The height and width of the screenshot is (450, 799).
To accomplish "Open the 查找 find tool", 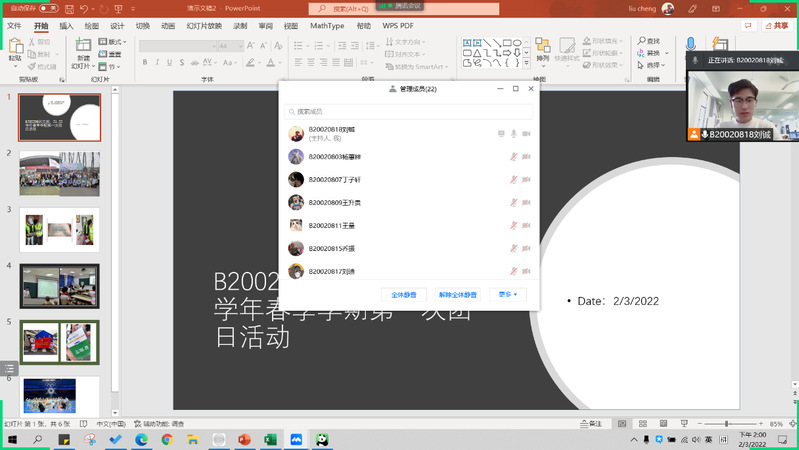I will pyautogui.click(x=649, y=41).
